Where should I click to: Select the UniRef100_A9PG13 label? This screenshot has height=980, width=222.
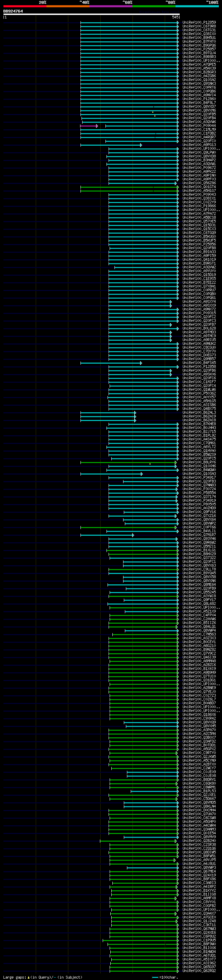(x=199, y=145)
